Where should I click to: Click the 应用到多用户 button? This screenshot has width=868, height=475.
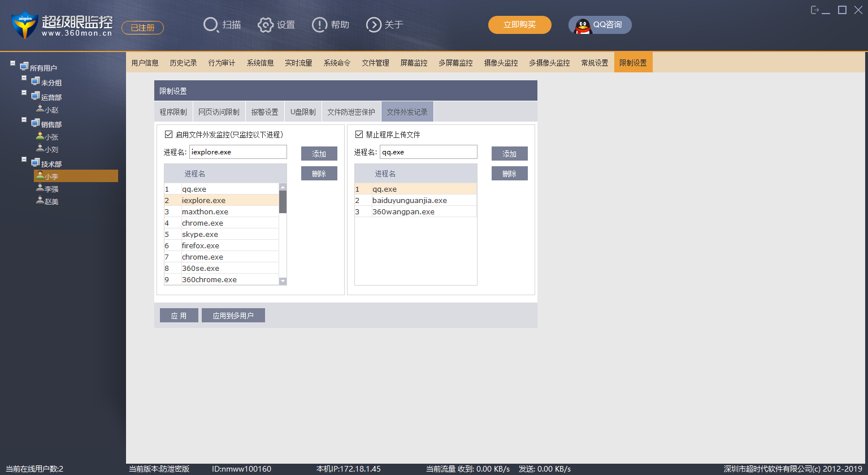[233, 316]
